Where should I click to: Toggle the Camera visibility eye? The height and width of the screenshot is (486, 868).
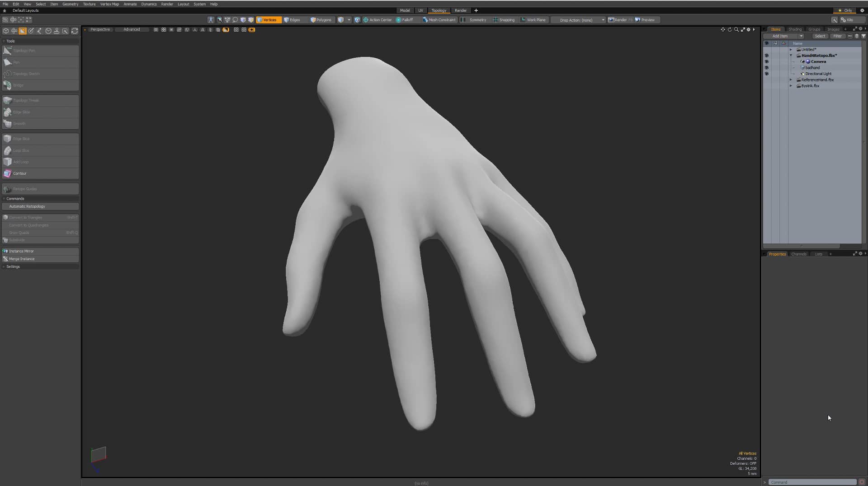[x=767, y=61]
